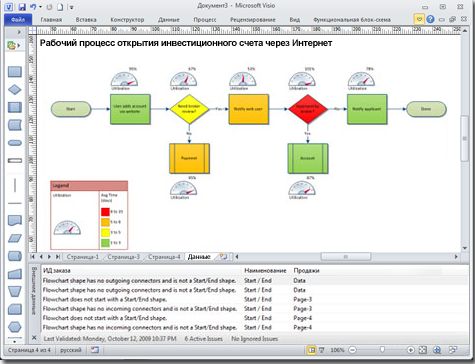Click the русский language status item
Screen dimensions: 475x364
click(x=71, y=350)
